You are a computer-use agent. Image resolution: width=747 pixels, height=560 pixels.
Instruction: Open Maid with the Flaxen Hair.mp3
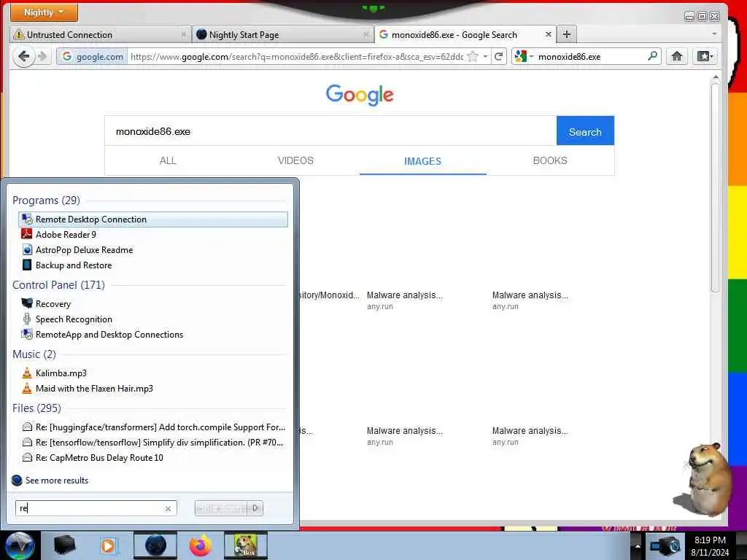click(x=153, y=388)
